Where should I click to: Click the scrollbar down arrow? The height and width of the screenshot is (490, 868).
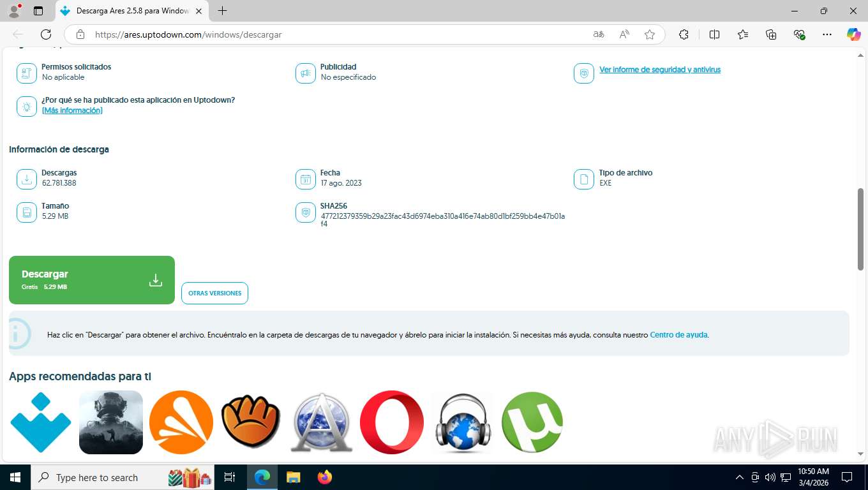[861, 454]
